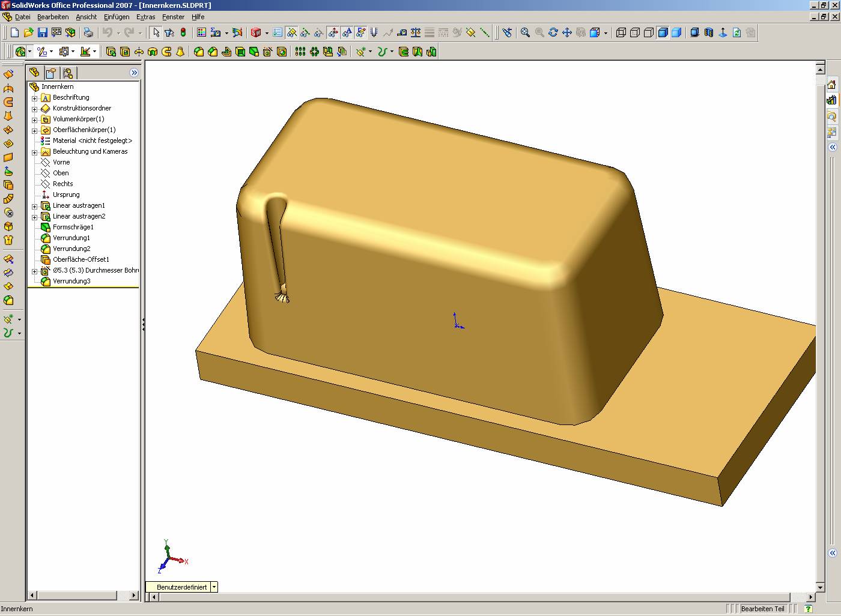Open the ConfigurationManager tab
The height and width of the screenshot is (616, 841).
tap(68, 73)
